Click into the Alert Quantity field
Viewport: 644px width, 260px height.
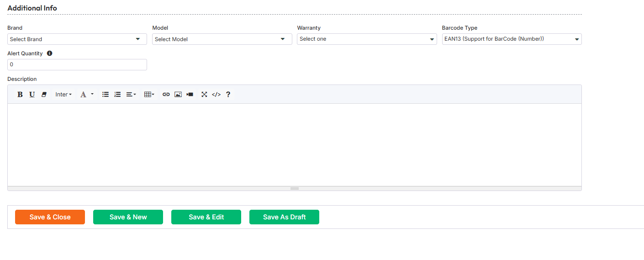point(77,65)
